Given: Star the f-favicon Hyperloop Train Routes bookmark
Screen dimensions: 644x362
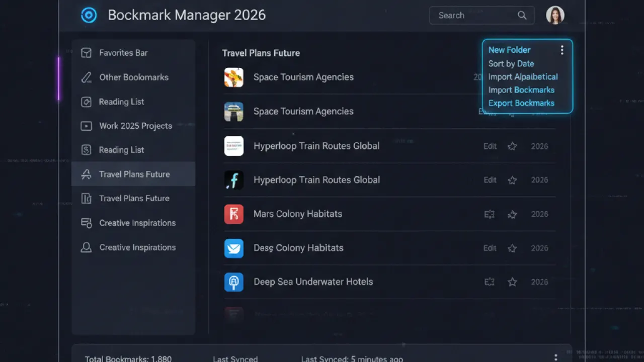Looking at the screenshot, I should tap(512, 180).
